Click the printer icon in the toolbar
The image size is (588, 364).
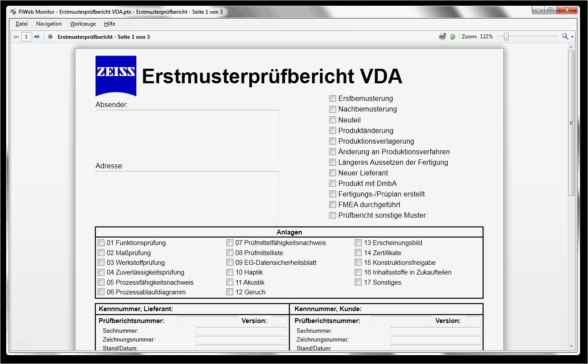click(x=442, y=37)
